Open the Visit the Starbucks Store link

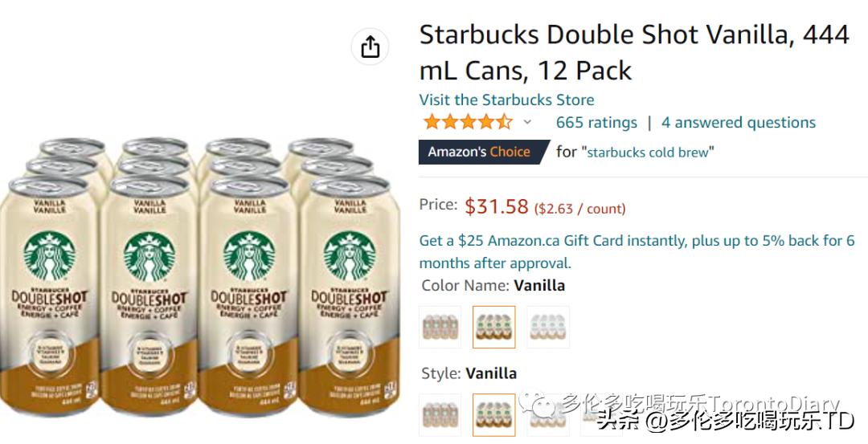[x=506, y=100]
